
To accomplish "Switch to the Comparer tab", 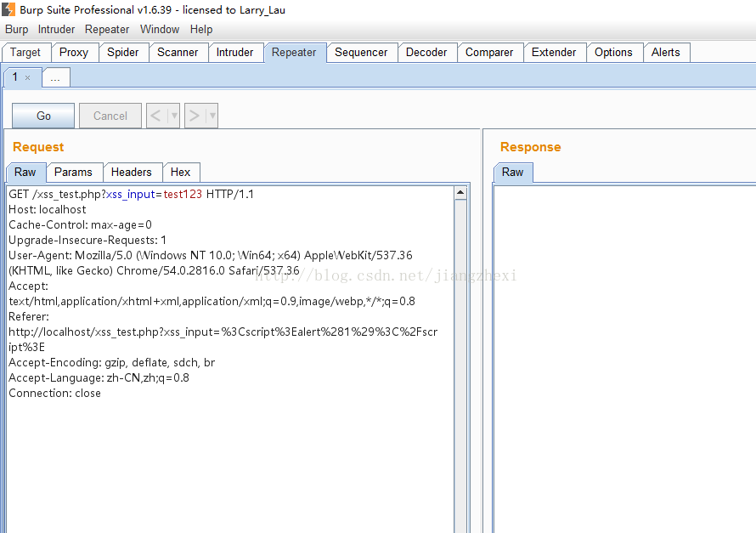I will (x=490, y=53).
